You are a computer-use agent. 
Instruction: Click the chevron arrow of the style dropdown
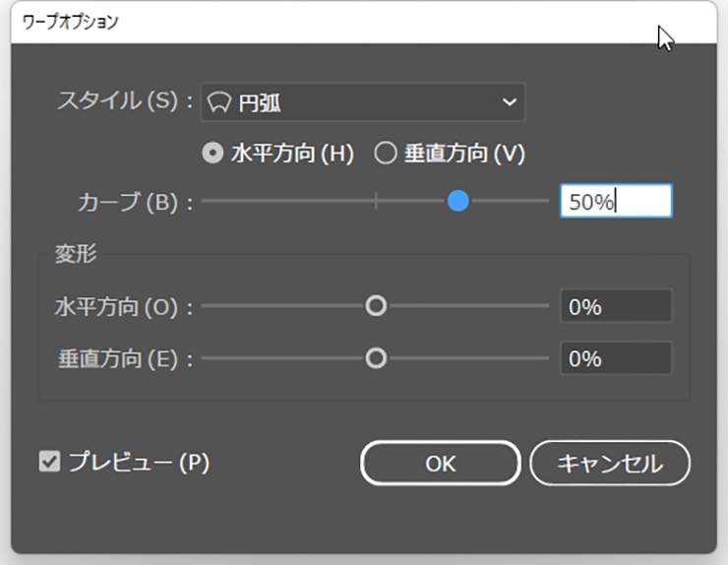509,102
